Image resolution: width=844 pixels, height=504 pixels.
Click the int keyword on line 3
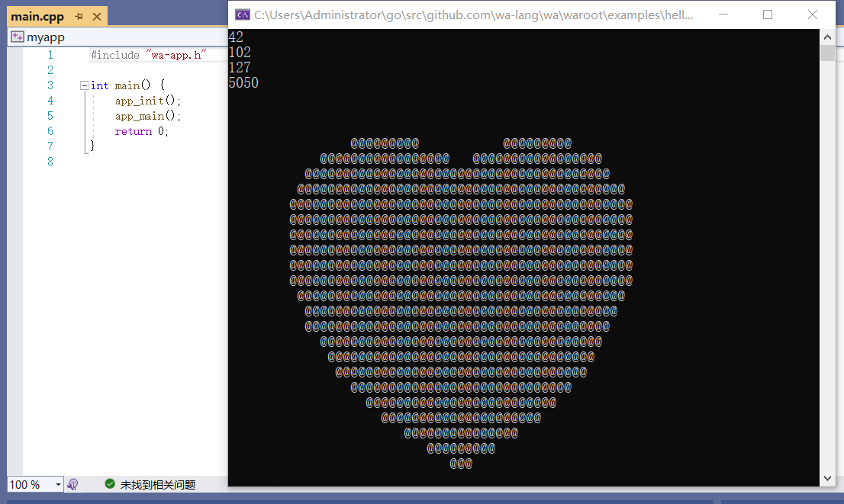pos(99,85)
